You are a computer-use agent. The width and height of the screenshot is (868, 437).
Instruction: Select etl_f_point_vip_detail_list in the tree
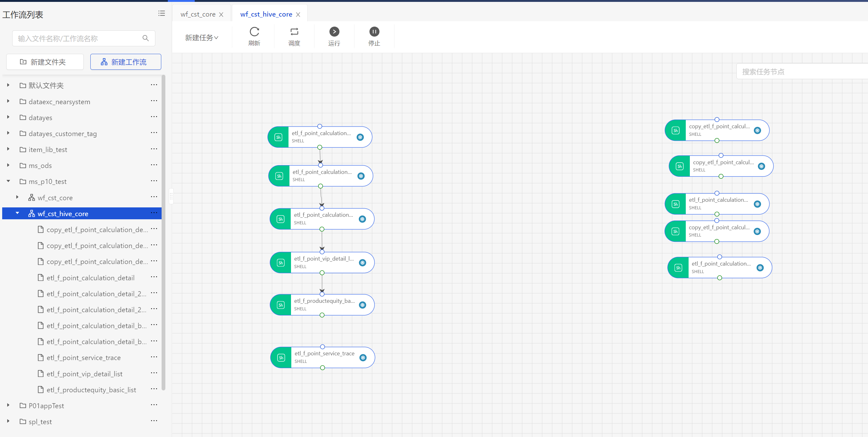[84, 374]
